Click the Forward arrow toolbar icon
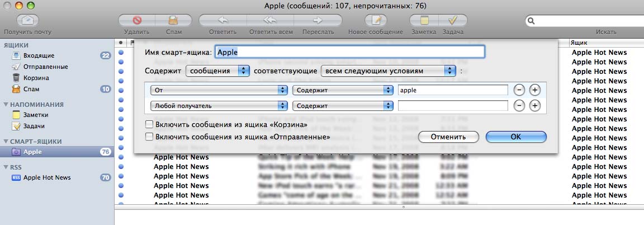This screenshot has width=644, height=225. 318,21
